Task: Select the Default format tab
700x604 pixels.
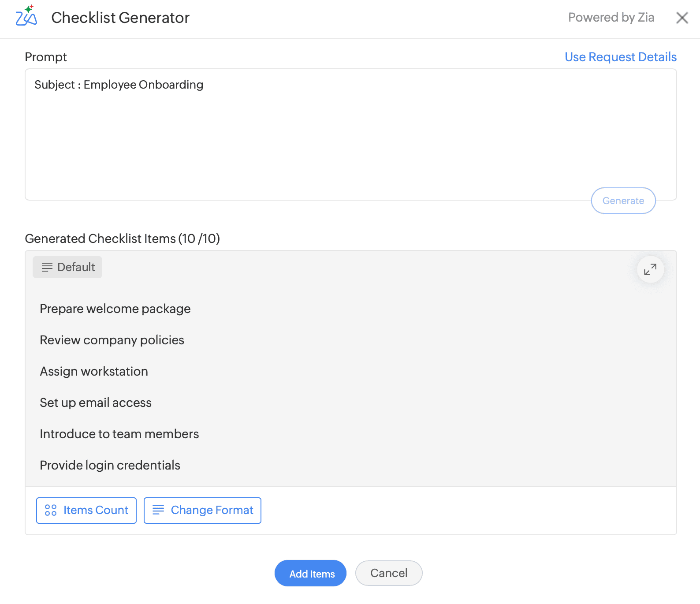Action: click(67, 267)
